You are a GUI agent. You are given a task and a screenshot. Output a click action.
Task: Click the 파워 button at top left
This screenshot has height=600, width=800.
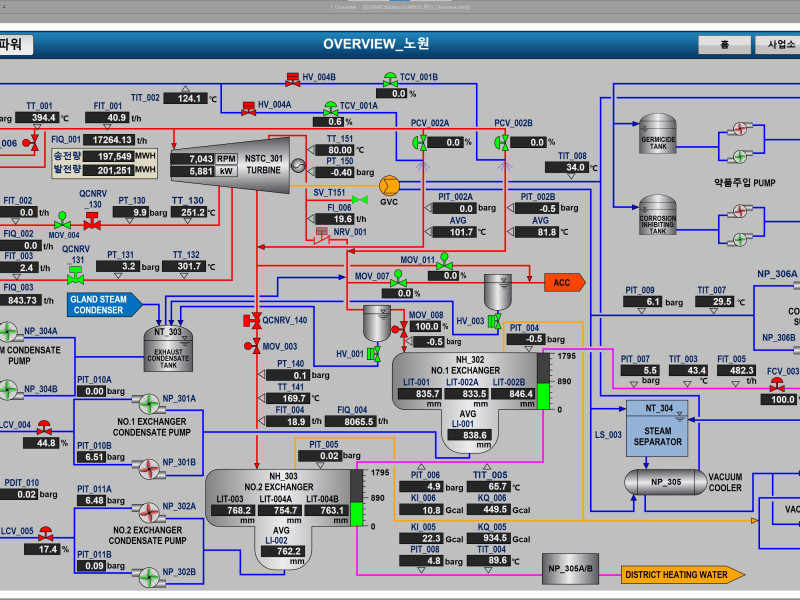coord(15,45)
